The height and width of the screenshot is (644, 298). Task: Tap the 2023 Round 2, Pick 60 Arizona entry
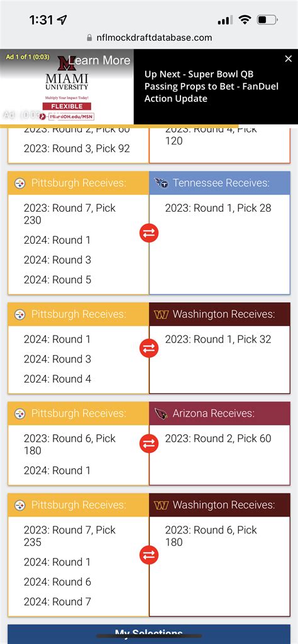218,438
